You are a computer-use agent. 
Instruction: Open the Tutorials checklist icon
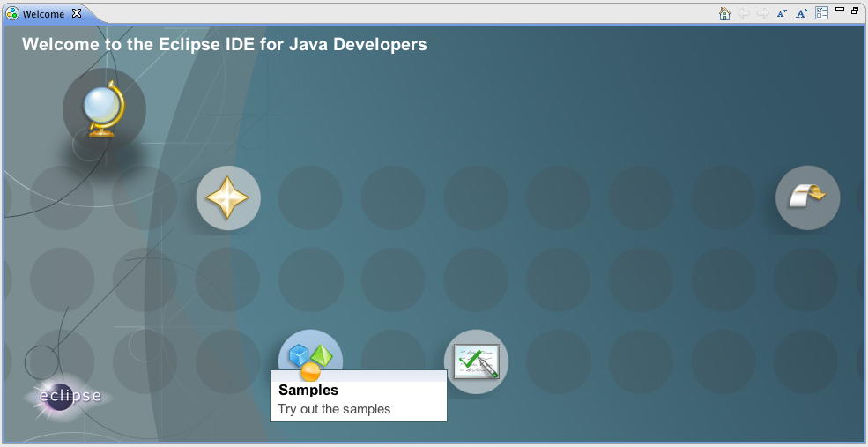[476, 361]
